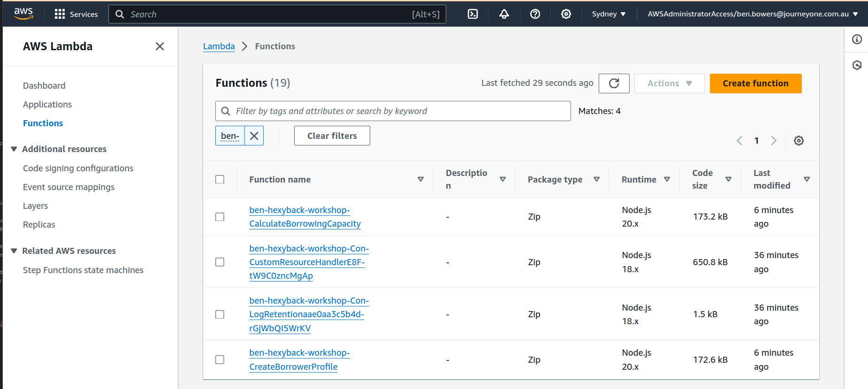Screen dimensions: 868x389
Task: Open the help question mark icon
Action: pyautogui.click(x=535, y=14)
